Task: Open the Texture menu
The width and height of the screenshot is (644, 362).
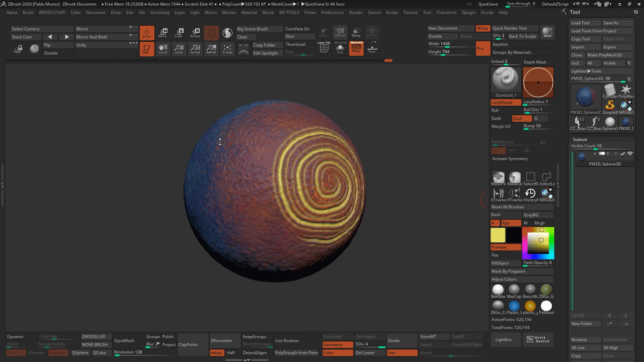Action: (411, 12)
